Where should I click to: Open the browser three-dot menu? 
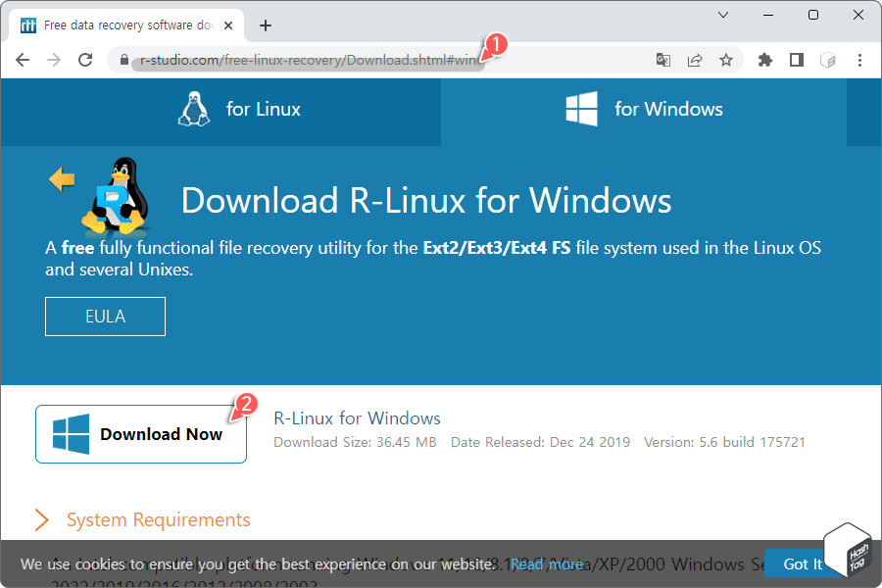pos(859,60)
